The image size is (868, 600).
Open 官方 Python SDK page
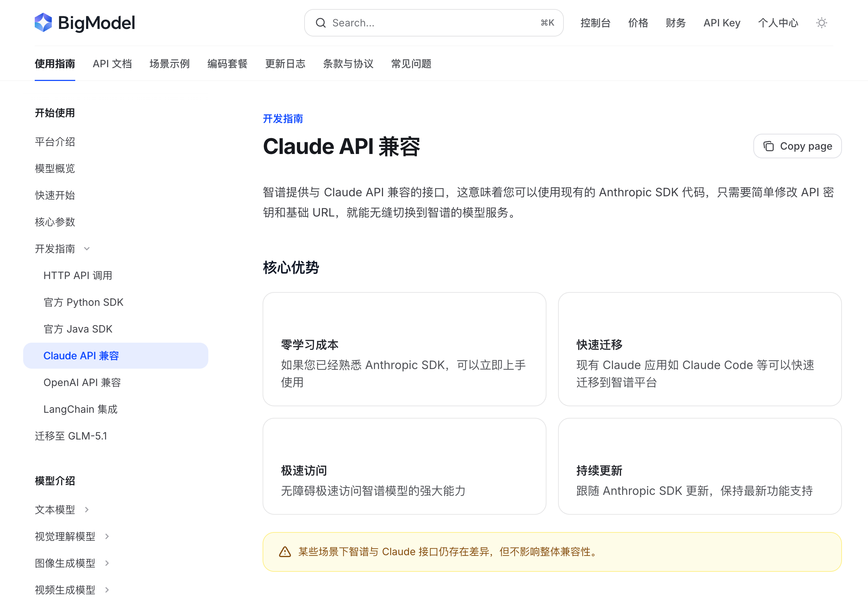point(84,302)
